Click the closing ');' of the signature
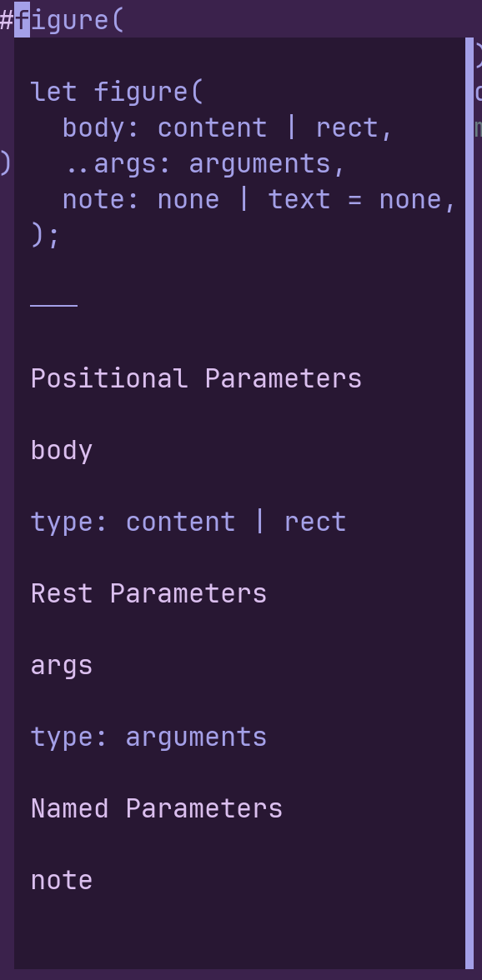The width and height of the screenshot is (482, 980). pos(45,236)
